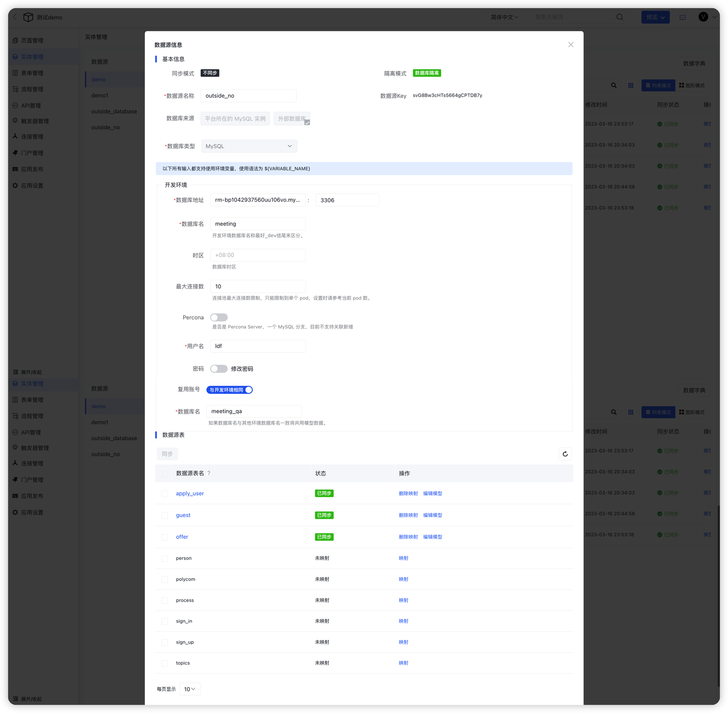Click the search magnifier icon in top bar
Image resolution: width=728 pixels, height=713 pixels.
point(620,17)
